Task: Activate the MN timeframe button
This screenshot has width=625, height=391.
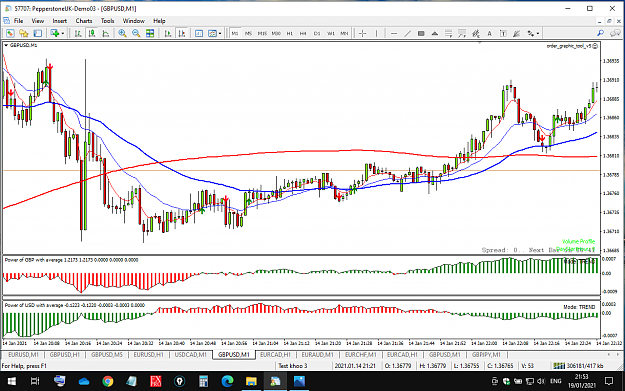Action: [x=344, y=33]
